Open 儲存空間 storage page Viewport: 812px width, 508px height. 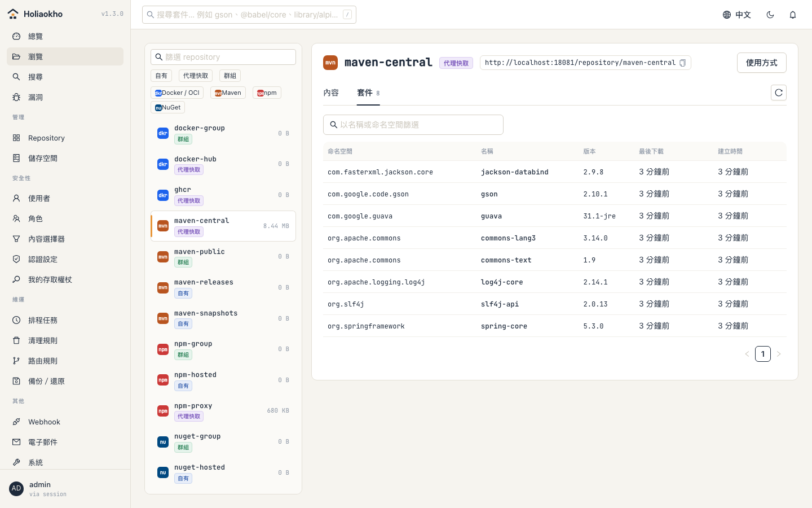point(65,158)
